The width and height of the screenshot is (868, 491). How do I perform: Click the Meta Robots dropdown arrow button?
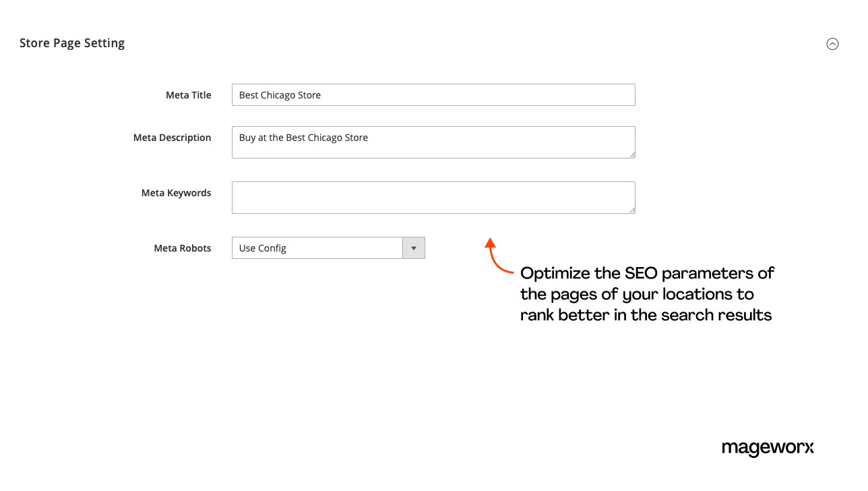point(414,248)
